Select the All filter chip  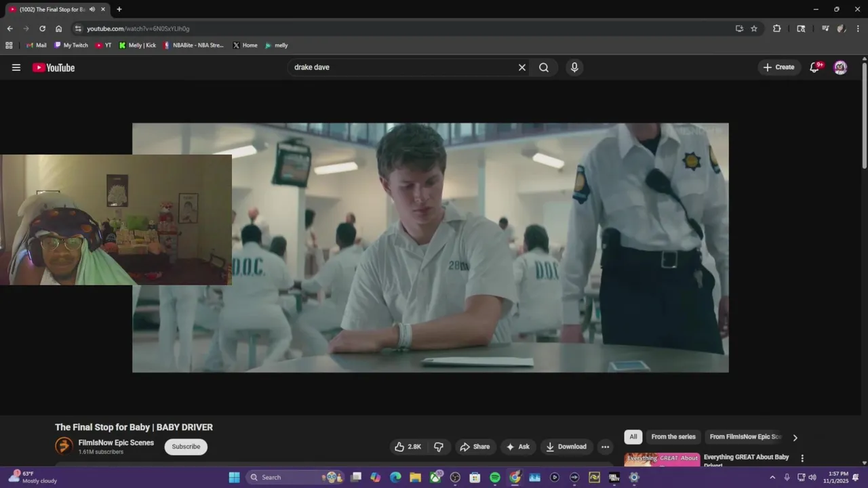tap(633, 436)
